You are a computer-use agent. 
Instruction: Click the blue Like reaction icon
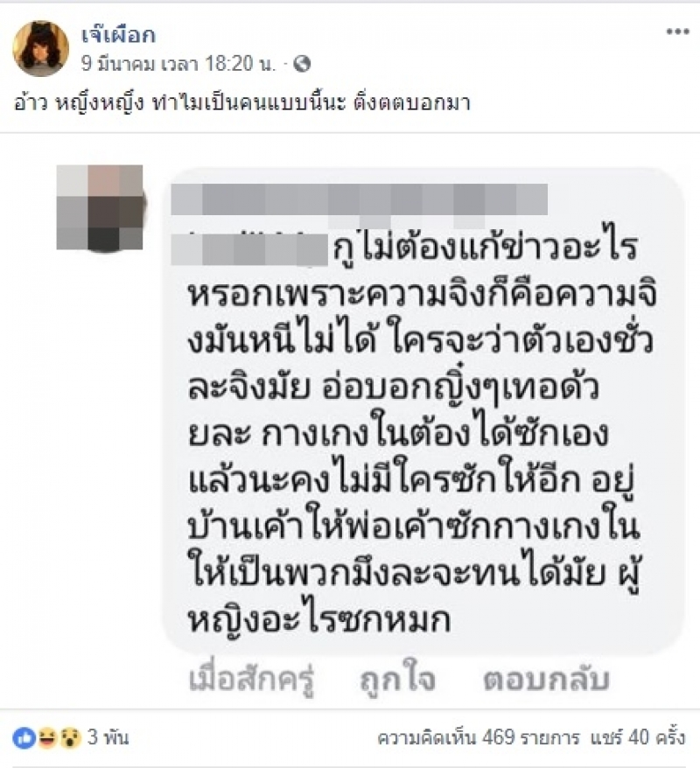(24, 737)
